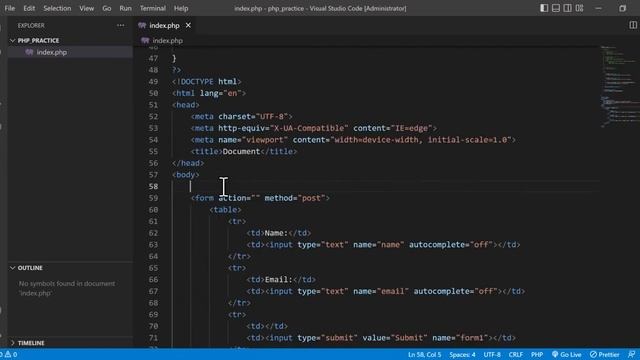Open the Help menu
This screenshot has width=640, height=360.
(181, 8)
